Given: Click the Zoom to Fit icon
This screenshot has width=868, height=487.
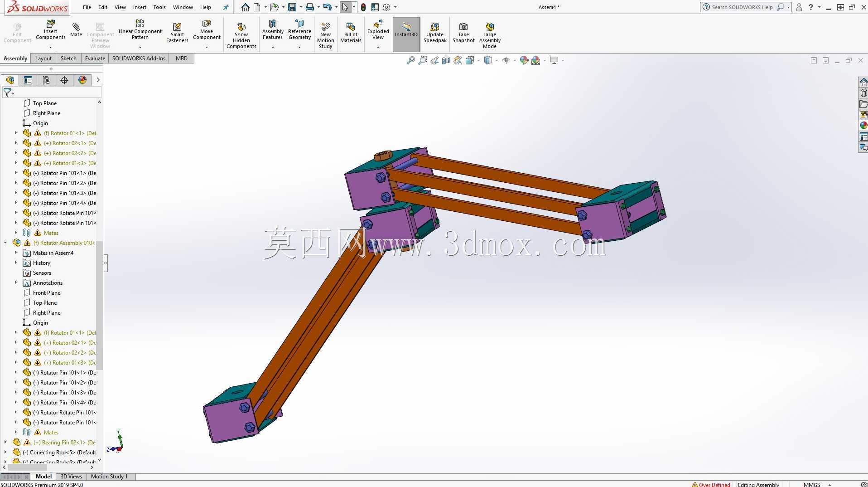Looking at the screenshot, I should [411, 60].
